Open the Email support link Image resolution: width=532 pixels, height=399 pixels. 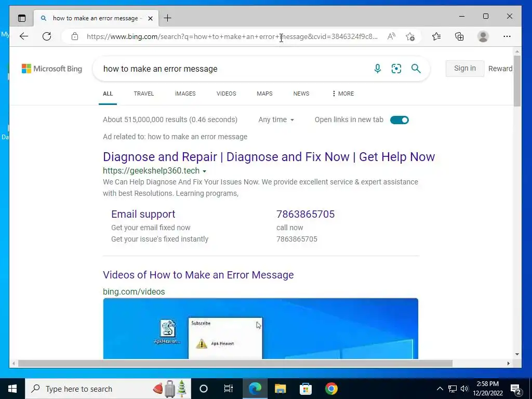143,214
